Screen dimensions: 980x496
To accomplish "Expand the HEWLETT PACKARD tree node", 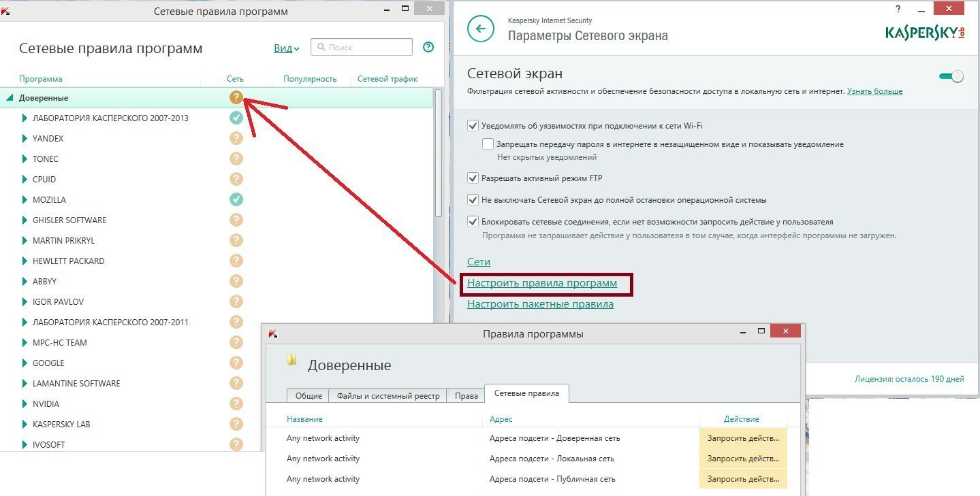I will click(x=25, y=261).
